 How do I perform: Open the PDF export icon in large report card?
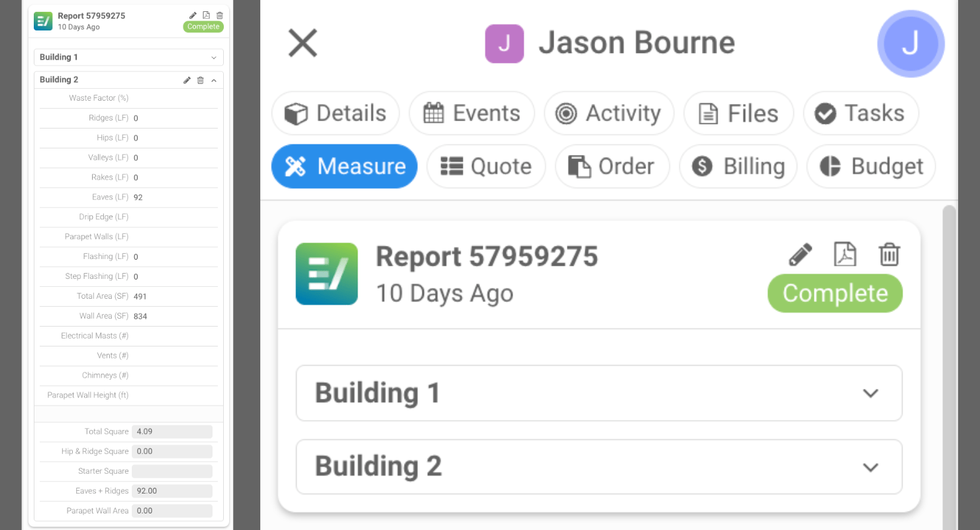click(x=845, y=254)
